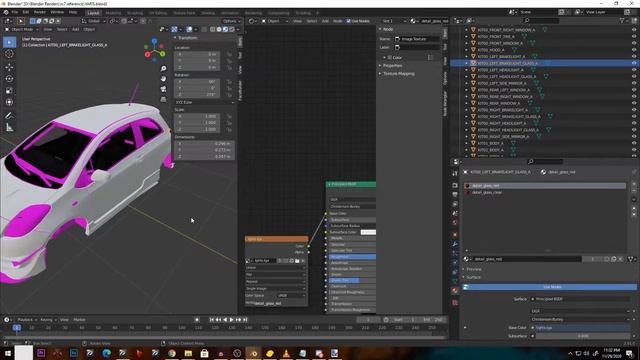Viewport: 640px width, 360px height.
Task: Open the Global transform orientation dropdown
Action: coord(94,21)
